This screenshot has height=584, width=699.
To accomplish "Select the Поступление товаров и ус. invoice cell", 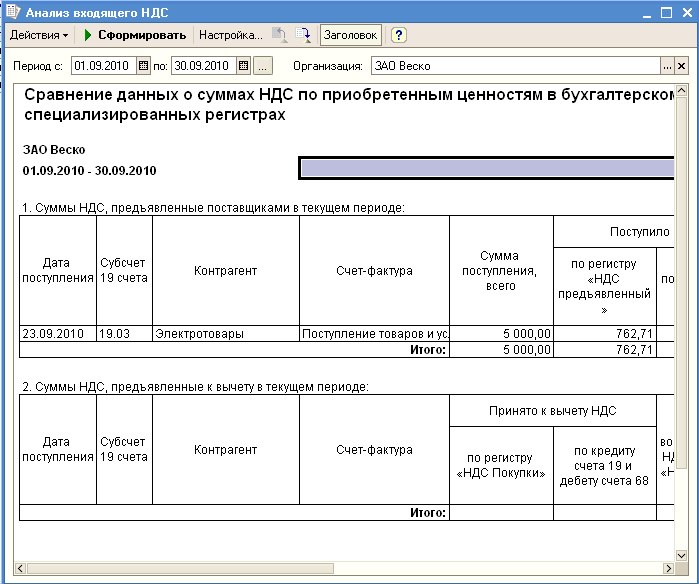I will (x=374, y=333).
